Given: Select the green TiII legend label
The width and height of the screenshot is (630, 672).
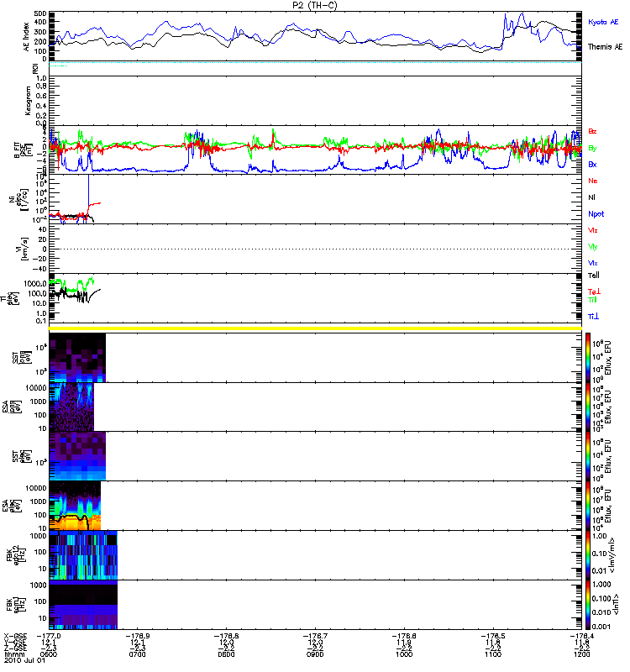Looking at the screenshot, I should (x=592, y=300).
